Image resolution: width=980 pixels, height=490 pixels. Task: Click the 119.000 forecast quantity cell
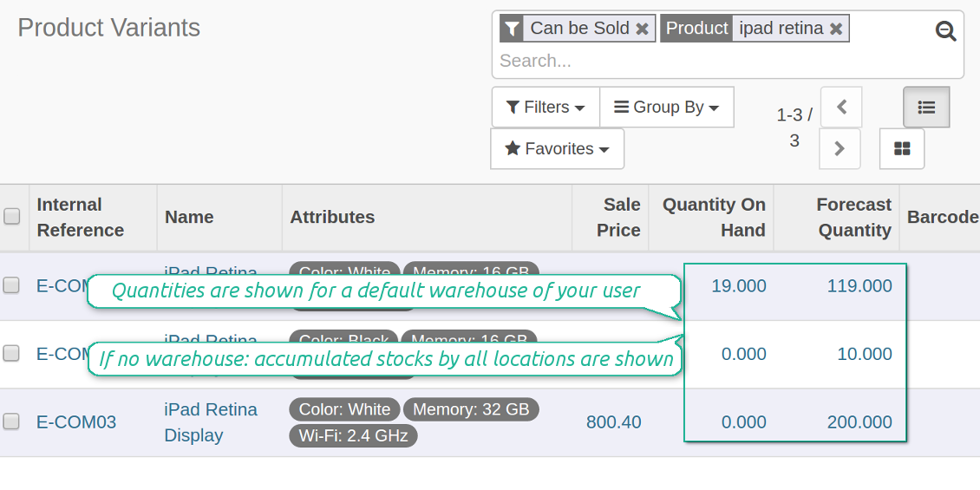pos(860,286)
